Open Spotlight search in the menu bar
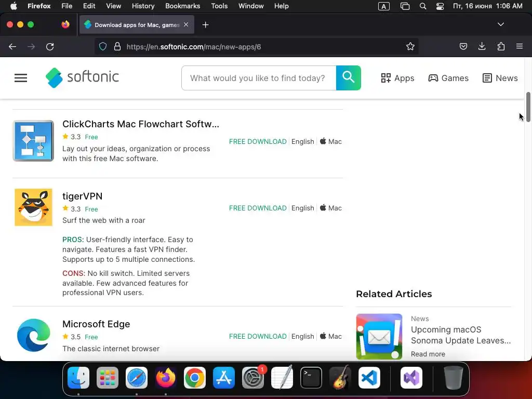532x399 pixels. coord(423,6)
